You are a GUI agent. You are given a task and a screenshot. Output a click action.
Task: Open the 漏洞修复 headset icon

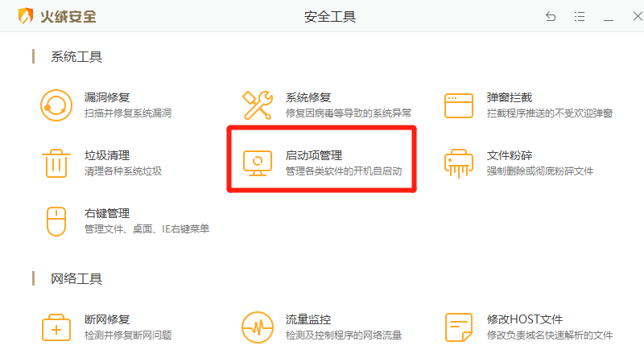(x=56, y=105)
